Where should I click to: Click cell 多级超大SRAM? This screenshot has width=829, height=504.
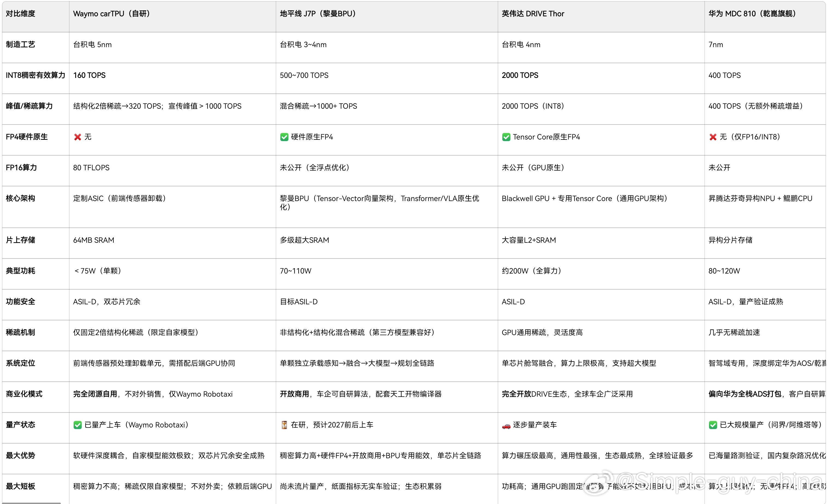point(305,240)
